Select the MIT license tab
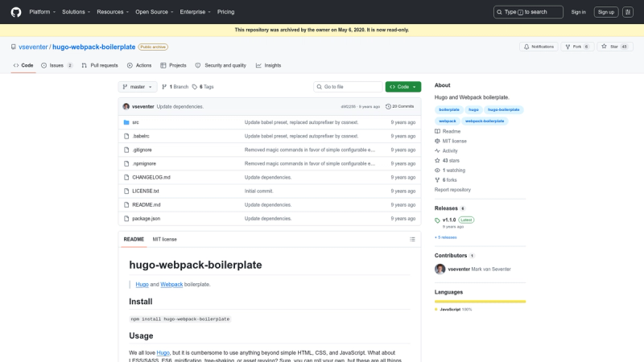This screenshot has width=644, height=362. point(165,239)
